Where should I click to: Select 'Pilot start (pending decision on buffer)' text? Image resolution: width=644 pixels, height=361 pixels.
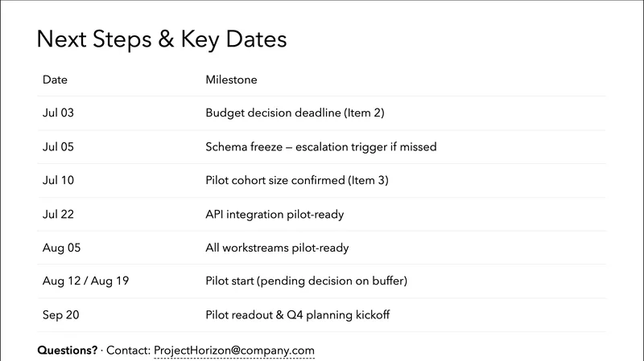coord(307,281)
